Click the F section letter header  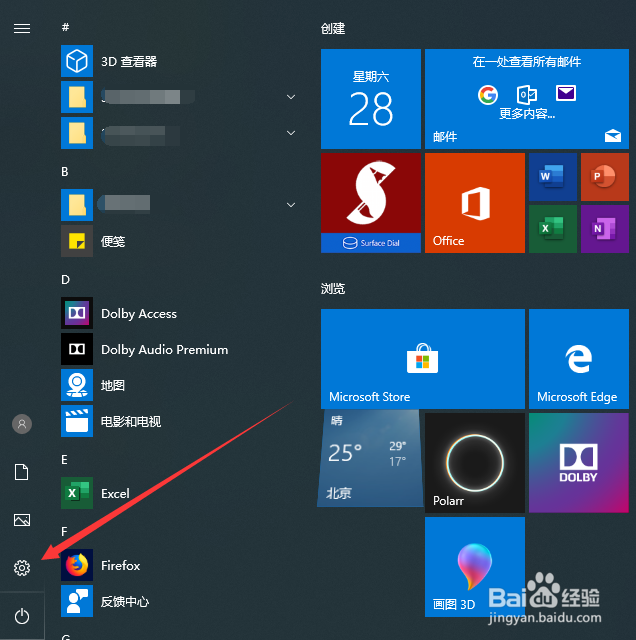click(x=64, y=531)
